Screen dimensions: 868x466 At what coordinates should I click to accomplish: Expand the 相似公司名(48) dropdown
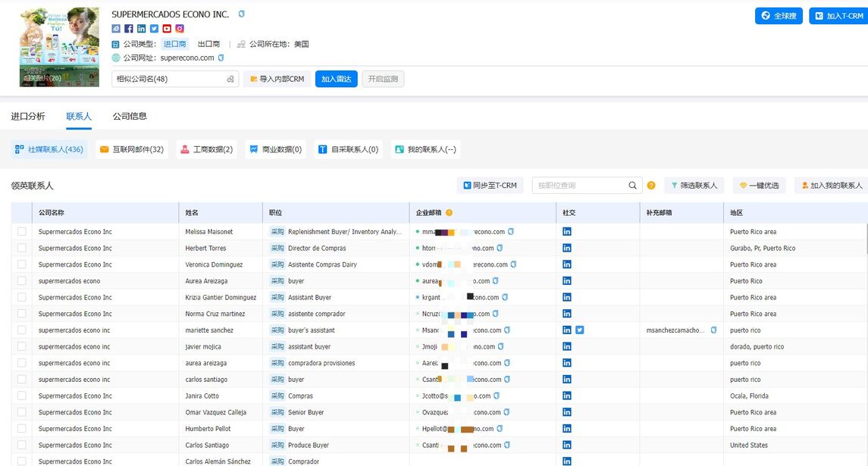[175, 79]
